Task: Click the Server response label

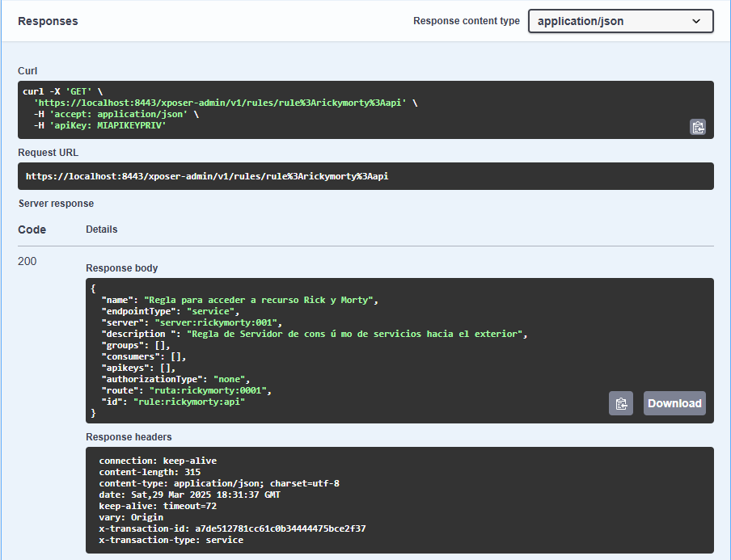Action: 56,204
